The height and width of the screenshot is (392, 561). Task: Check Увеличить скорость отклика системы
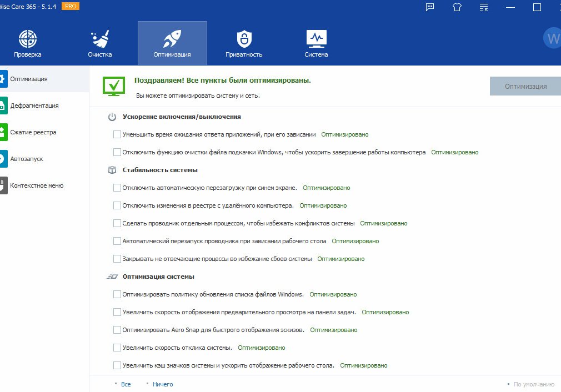(117, 347)
